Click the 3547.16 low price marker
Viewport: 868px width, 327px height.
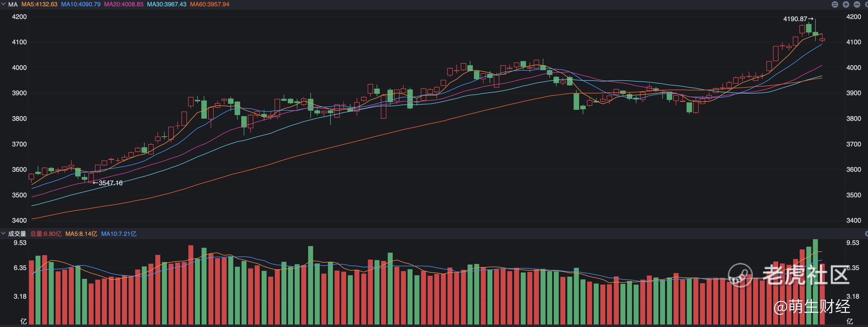[108, 183]
